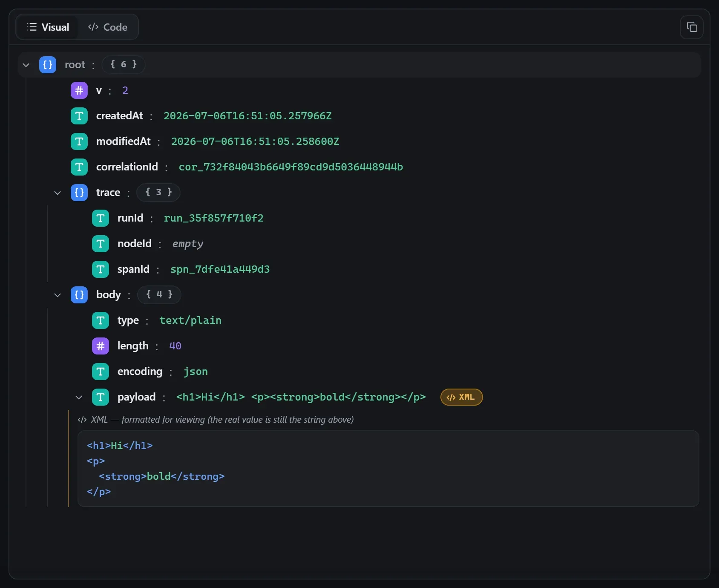Click the correlationId key label

coord(127,167)
